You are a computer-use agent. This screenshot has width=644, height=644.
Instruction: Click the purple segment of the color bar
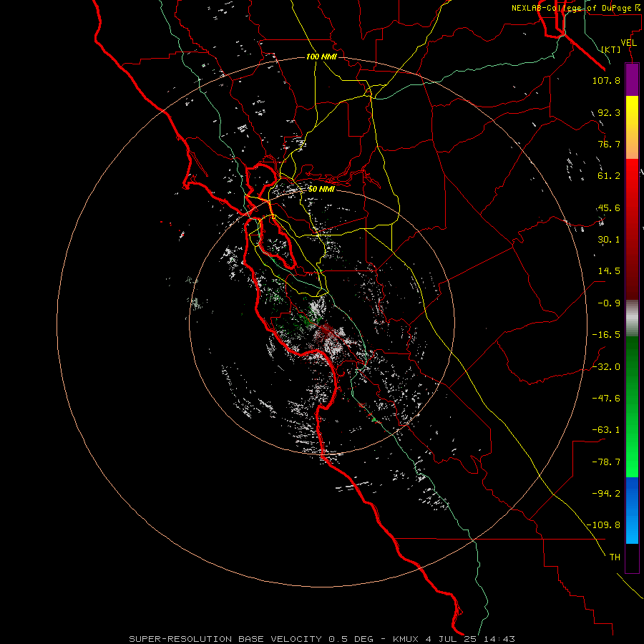(632, 79)
